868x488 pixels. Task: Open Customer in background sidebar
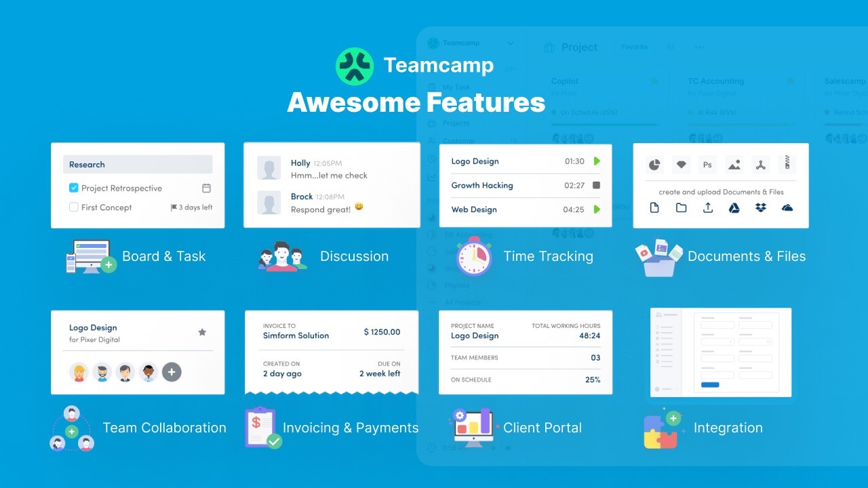coord(459,141)
